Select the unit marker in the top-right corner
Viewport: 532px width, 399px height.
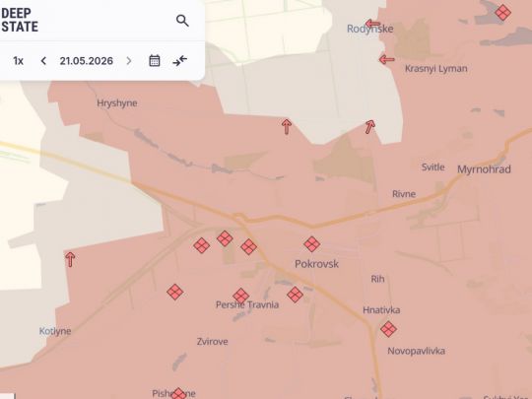pyautogui.click(x=502, y=13)
